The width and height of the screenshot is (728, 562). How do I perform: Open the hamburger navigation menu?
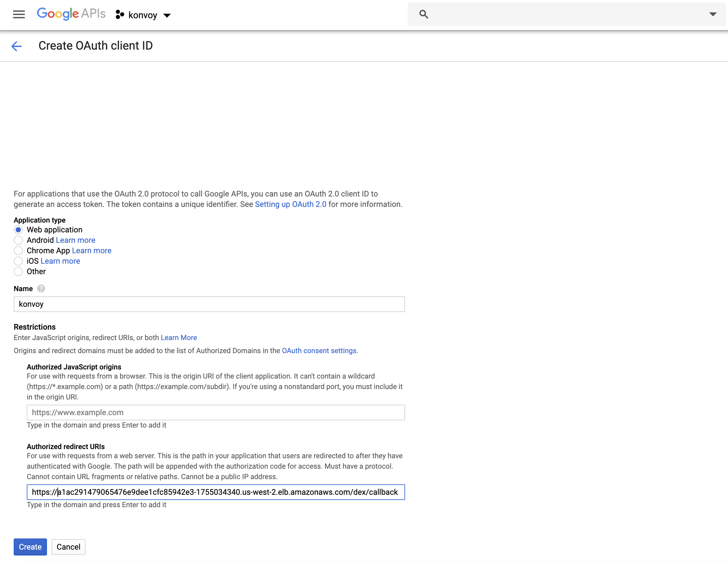pyautogui.click(x=19, y=14)
